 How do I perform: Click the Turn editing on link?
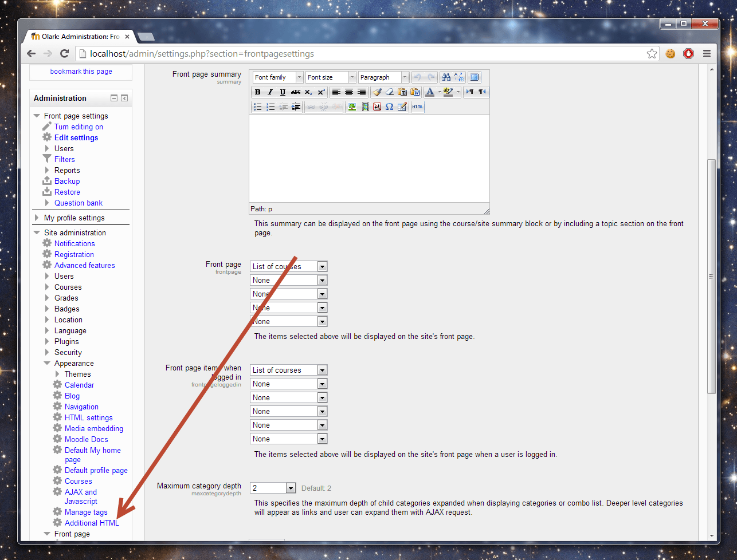(79, 127)
